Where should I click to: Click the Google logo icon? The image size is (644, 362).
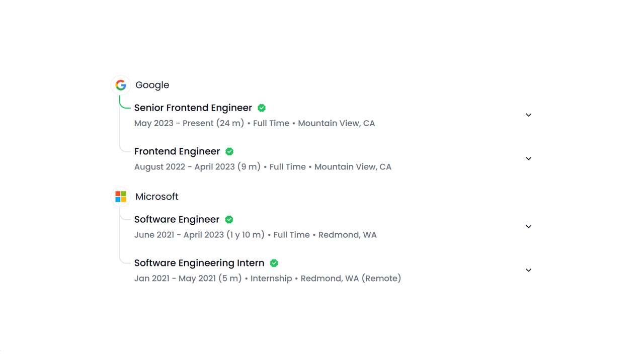pos(121,85)
